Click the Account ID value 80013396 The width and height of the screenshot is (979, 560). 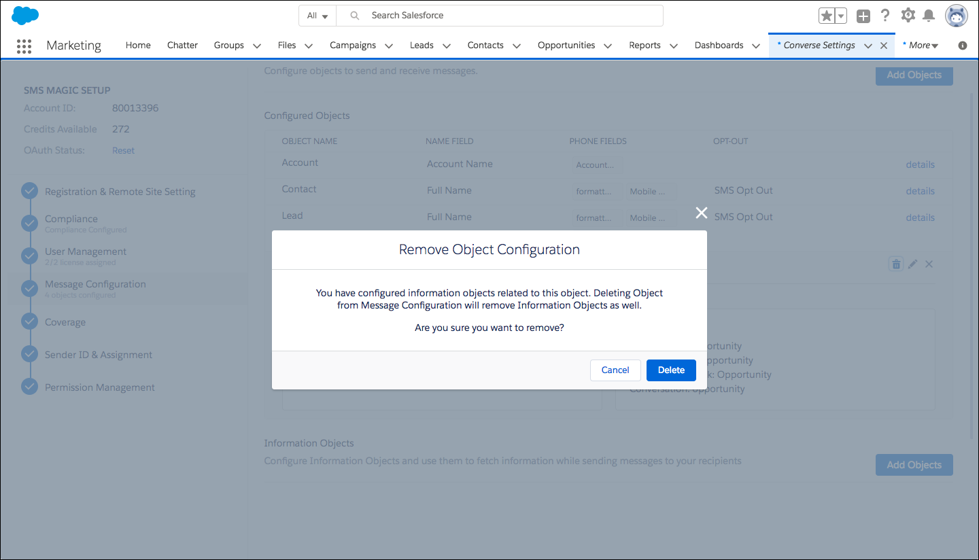click(x=135, y=108)
